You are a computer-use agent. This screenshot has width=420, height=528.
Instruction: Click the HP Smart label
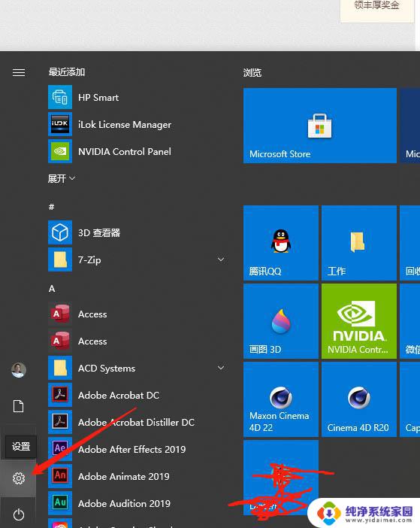(x=98, y=97)
